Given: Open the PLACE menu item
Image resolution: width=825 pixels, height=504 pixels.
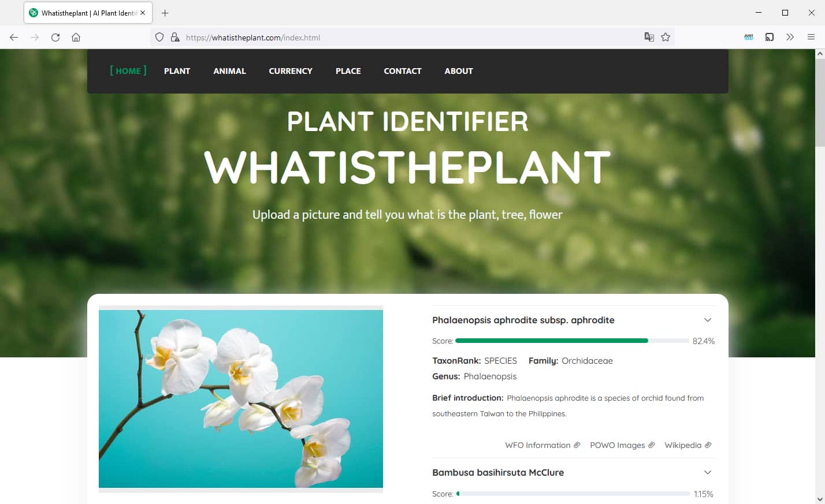Looking at the screenshot, I should (348, 71).
